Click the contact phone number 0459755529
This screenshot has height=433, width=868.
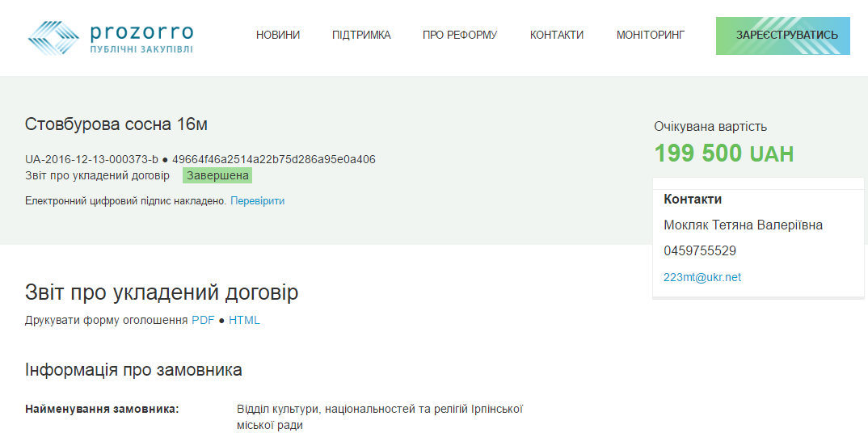pyautogui.click(x=699, y=250)
